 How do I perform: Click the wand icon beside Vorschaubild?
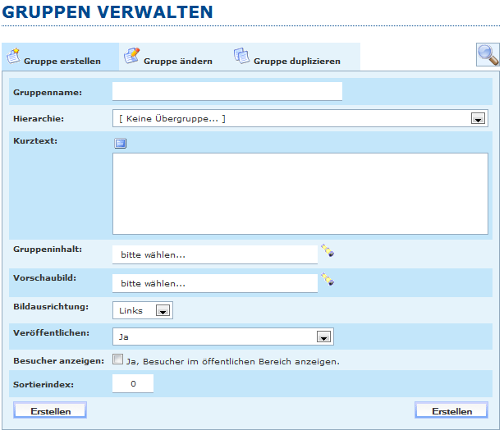(x=328, y=280)
